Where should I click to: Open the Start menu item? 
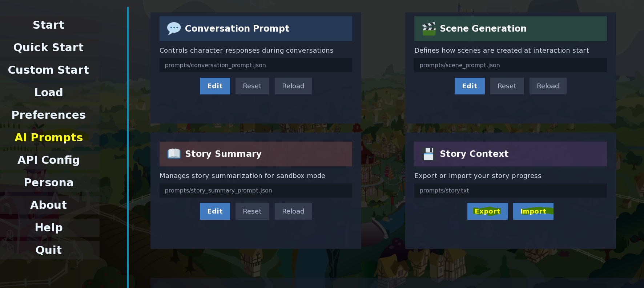click(49, 25)
